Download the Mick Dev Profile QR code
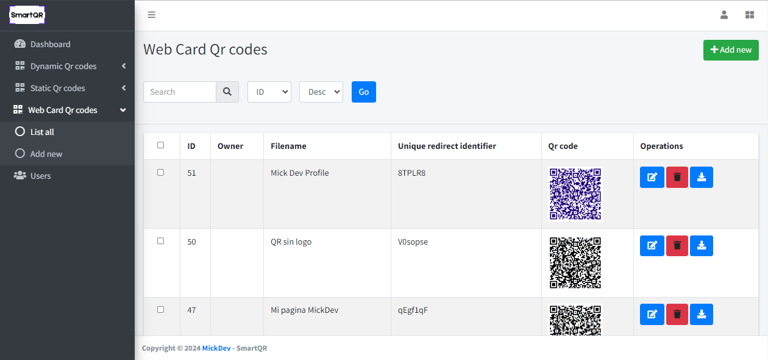 pyautogui.click(x=701, y=177)
